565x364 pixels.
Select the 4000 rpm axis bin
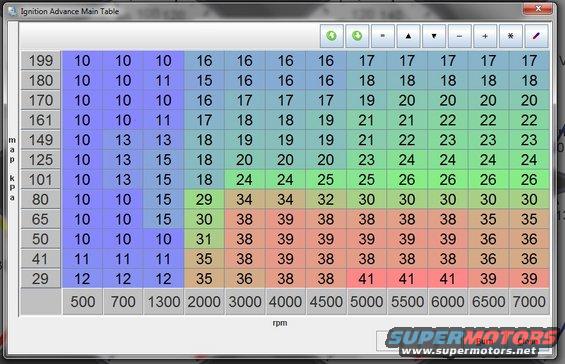(285, 302)
